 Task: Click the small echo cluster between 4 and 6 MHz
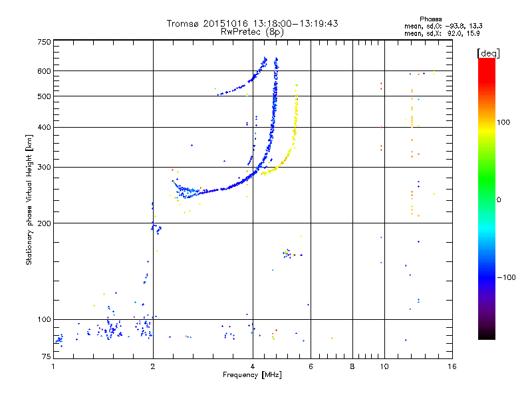[x=289, y=253]
